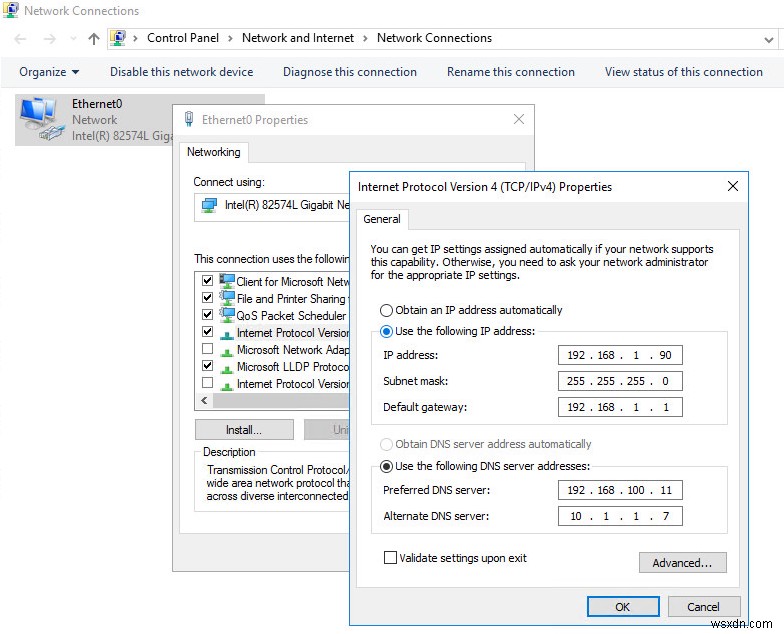Click Rename this connection
The height and width of the screenshot is (634, 784).
(x=510, y=72)
